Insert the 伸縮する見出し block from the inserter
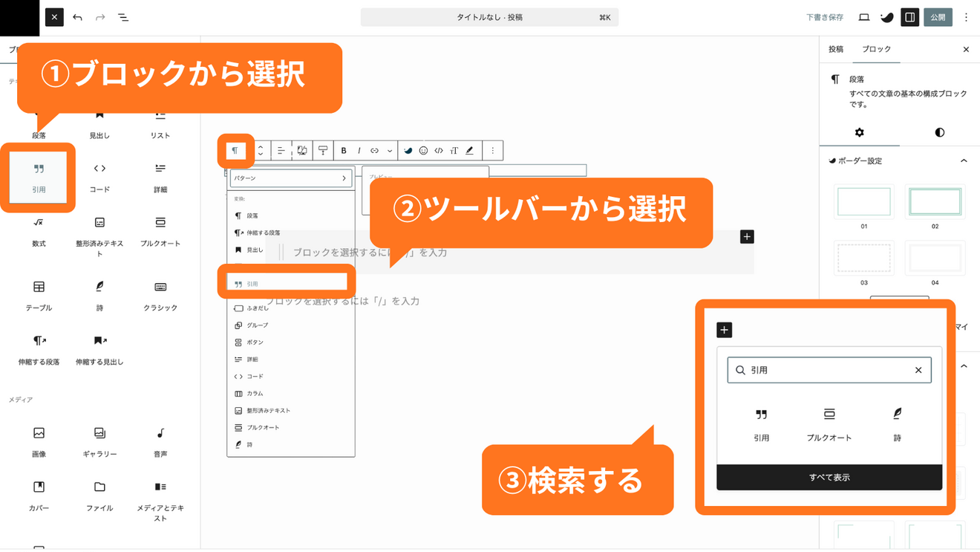This screenshot has width=980, height=552. (99, 350)
